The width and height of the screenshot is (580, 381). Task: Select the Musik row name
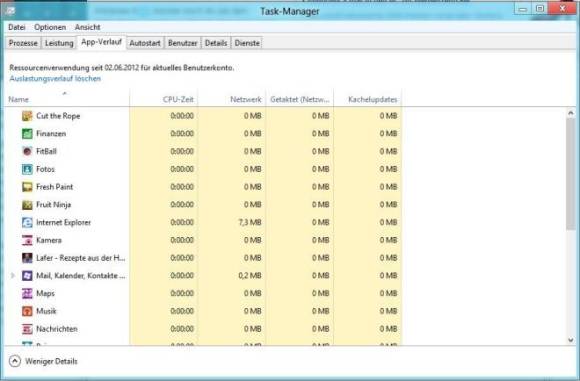[x=46, y=311]
